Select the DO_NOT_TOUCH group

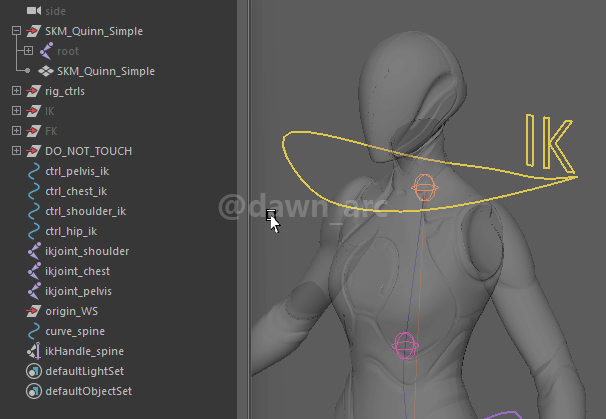click(89, 151)
